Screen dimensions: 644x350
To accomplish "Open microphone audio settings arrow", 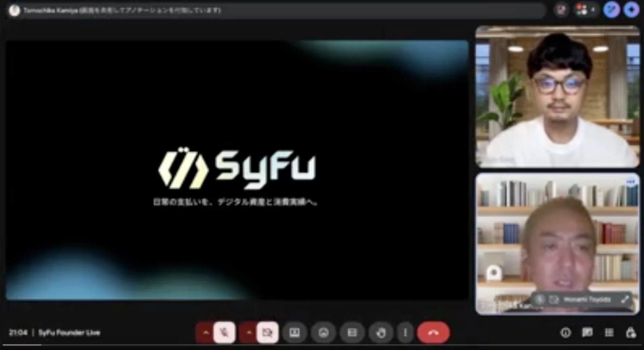I will coord(206,333).
